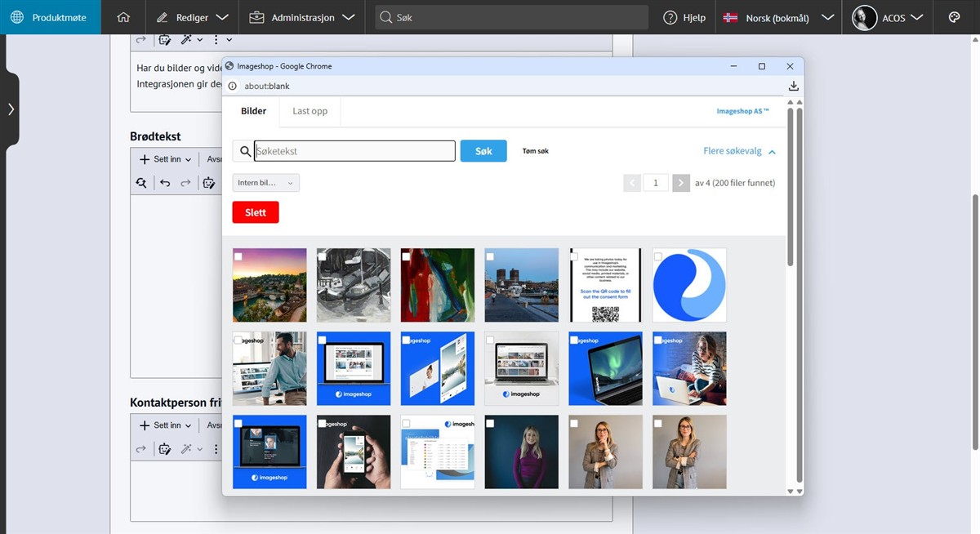Open the Administrasjon menu
The height and width of the screenshot is (534, 980).
click(x=302, y=17)
